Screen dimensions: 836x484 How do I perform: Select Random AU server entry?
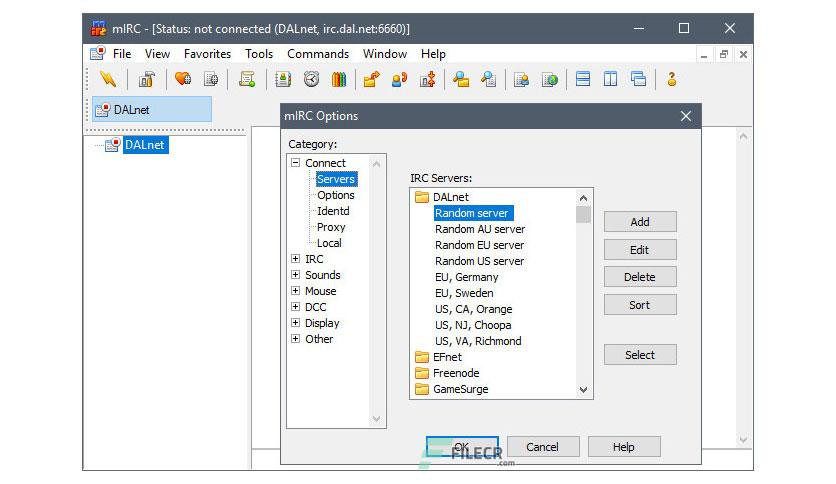click(x=480, y=229)
